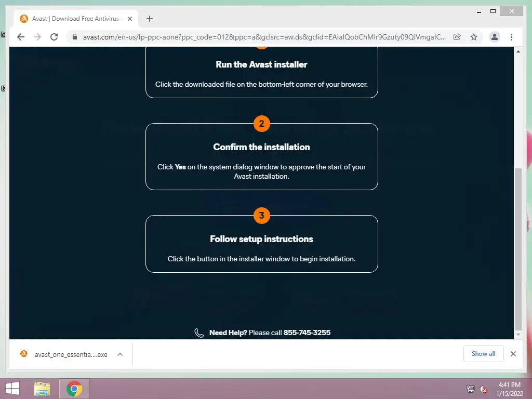The height and width of the screenshot is (399, 532).
Task: Close the Avast Download Free Antivirus tab
Action: pyautogui.click(x=129, y=19)
